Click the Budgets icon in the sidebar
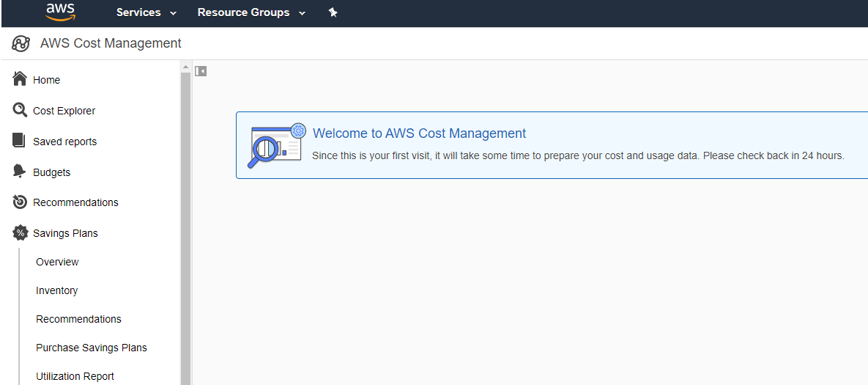Image resolution: width=868 pixels, height=385 pixels. pos(19,172)
